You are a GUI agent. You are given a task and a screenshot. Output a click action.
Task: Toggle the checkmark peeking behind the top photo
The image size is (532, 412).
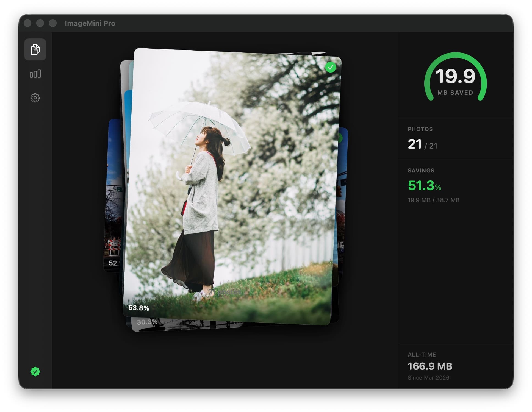[x=341, y=139]
